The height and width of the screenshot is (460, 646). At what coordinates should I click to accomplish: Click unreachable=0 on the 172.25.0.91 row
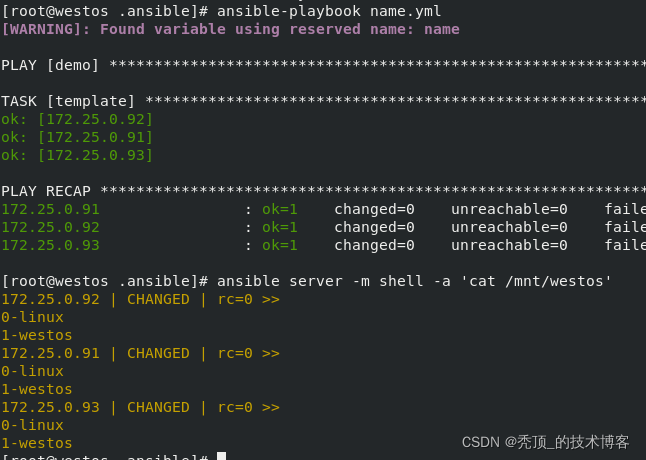pos(509,209)
